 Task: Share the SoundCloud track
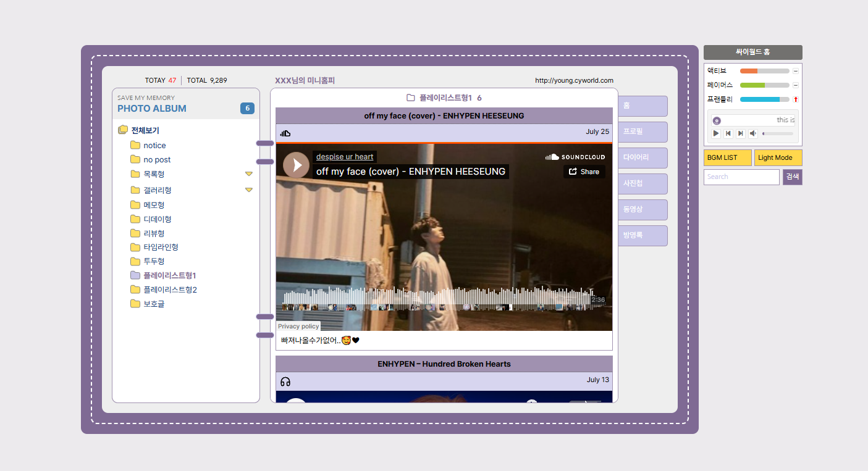tap(584, 172)
